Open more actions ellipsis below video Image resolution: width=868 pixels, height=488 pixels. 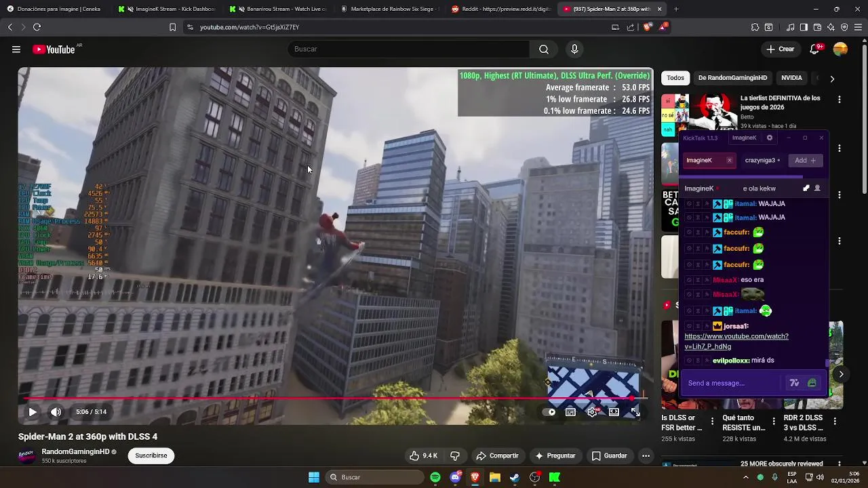(646, 455)
